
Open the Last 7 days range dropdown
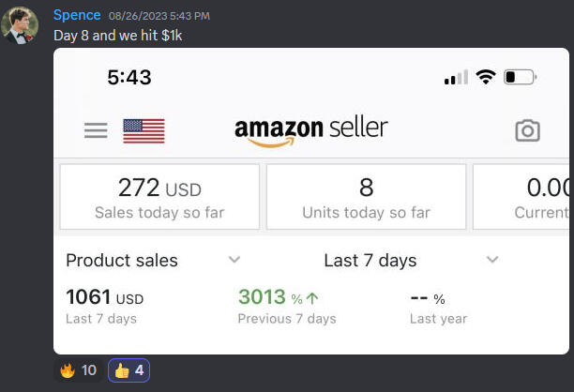tap(370, 261)
